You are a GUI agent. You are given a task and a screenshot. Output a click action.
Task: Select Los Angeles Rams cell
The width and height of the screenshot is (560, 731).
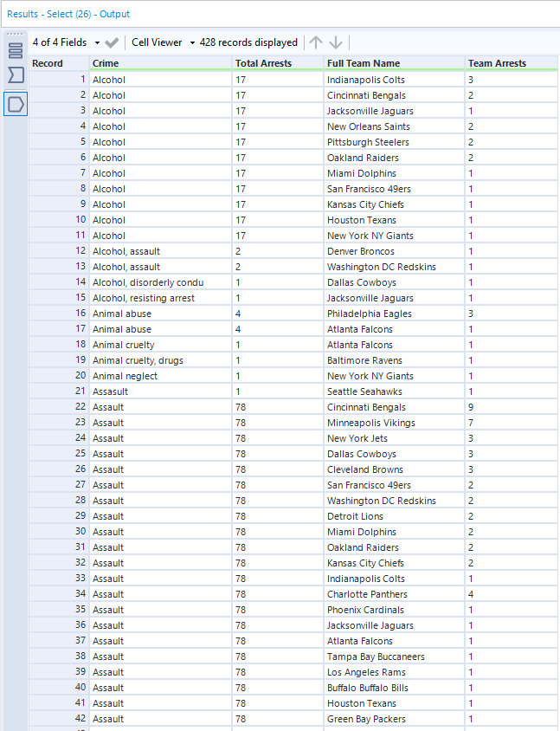(x=394, y=672)
